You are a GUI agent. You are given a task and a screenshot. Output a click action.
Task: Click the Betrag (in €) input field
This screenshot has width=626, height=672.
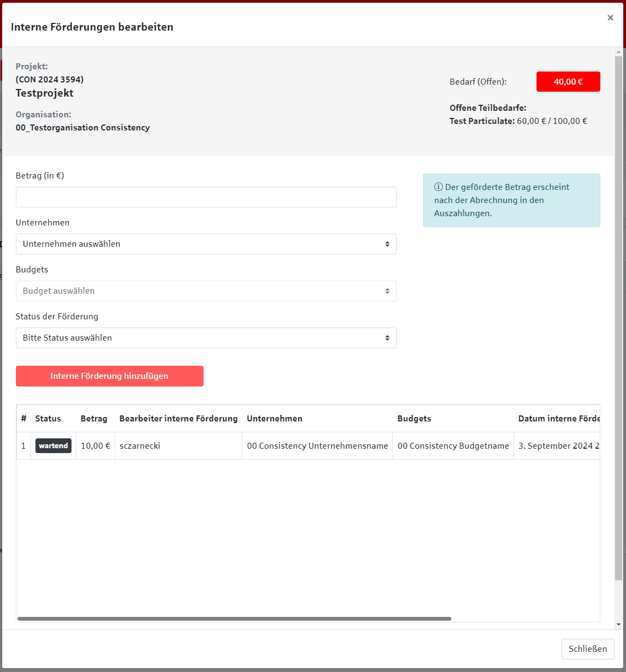[206, 197]
